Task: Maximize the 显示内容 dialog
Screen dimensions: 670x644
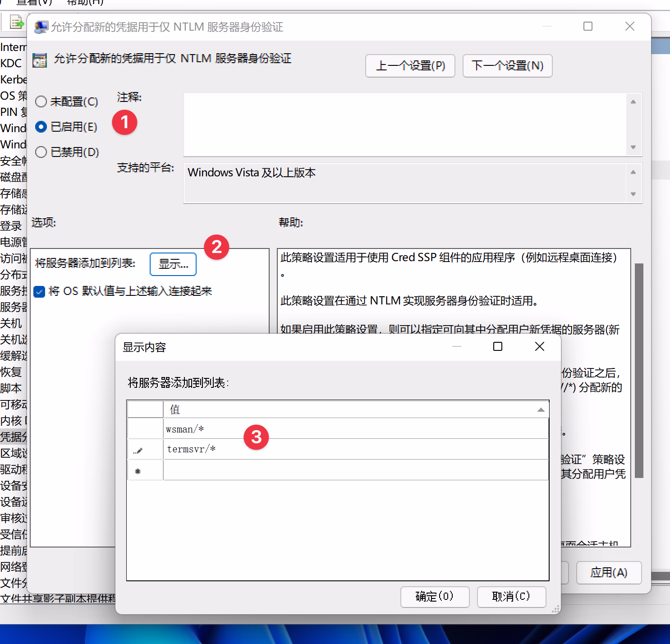Action: click(497, 346)
